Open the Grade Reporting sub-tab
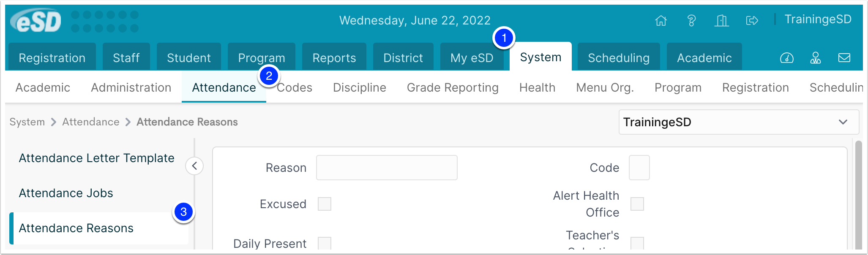 (453, 87)
